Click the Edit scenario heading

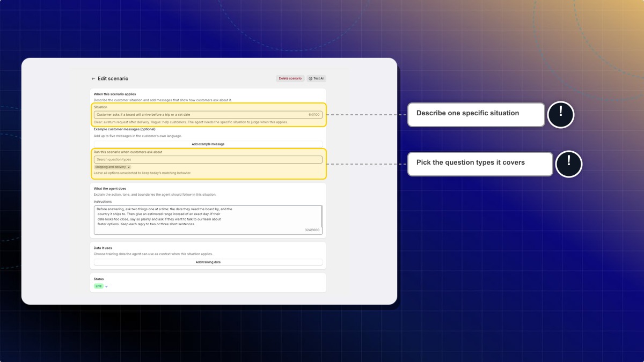(x=113, y=79)
